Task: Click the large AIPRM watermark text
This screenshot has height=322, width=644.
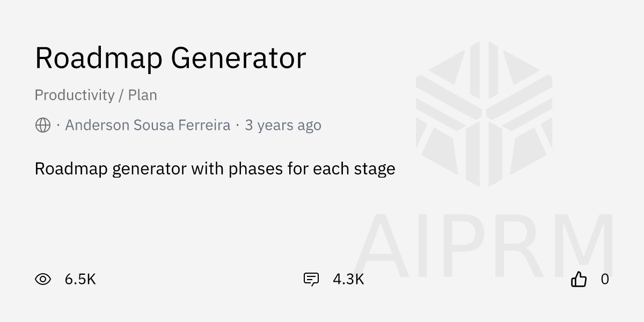Action: point(484,246)
